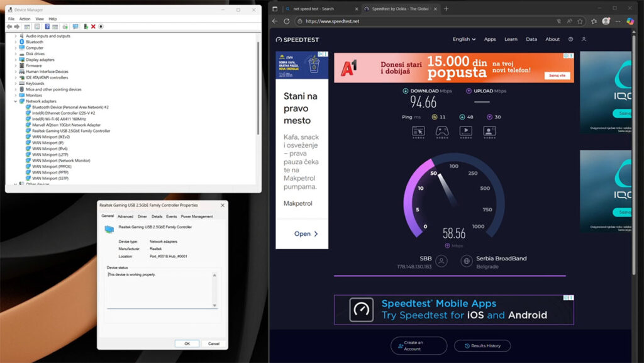Click the Speedtest Mobile Apps banner
This screenshot has height=363, width=644.
(x=454, y=310)
